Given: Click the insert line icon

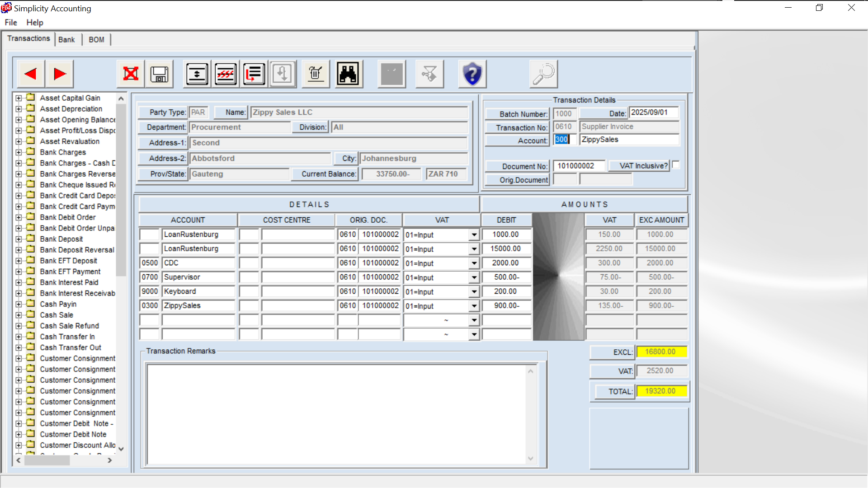Looking at the screenshot, I should tap(197, 74).
